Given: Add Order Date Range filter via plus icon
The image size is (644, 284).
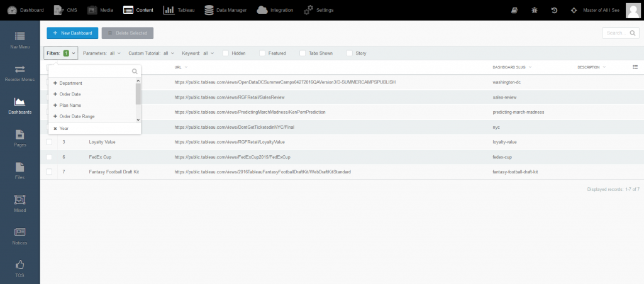Looking at the screenshot, I should tap(55, 117).
